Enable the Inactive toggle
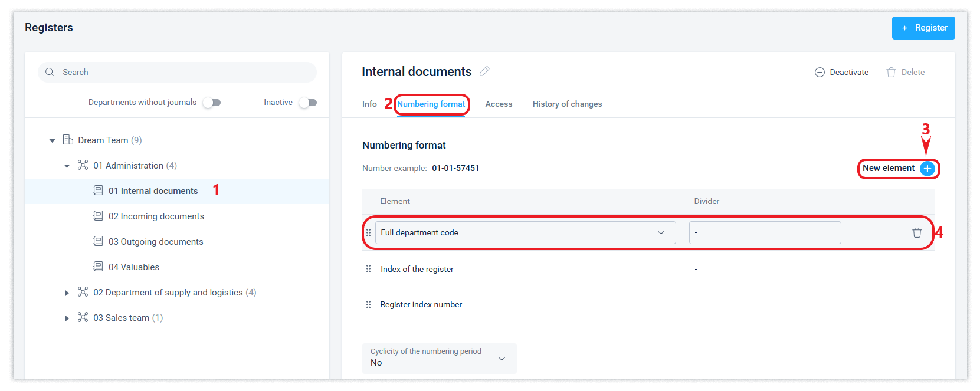This screenshot has width=980, height=391. tap(307, 103)
